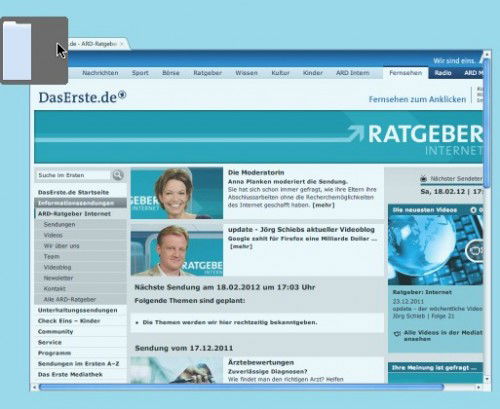Switch to the Radio tab

tap(443, 73)
